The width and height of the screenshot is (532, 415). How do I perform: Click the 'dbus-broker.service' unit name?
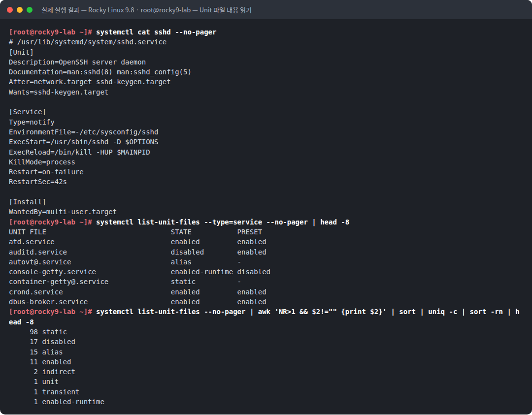[x=48, y=302]
